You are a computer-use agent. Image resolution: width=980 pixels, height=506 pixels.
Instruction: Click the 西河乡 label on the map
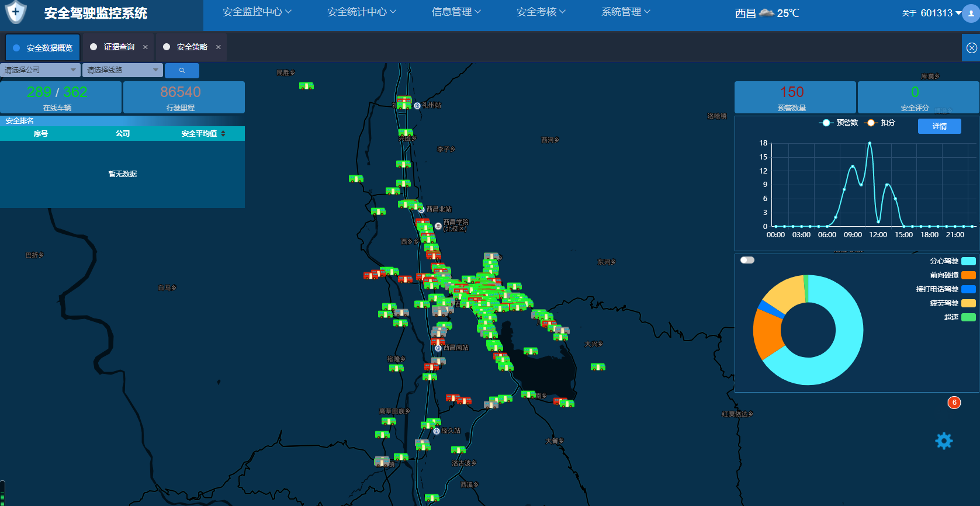tap(550, 140)
